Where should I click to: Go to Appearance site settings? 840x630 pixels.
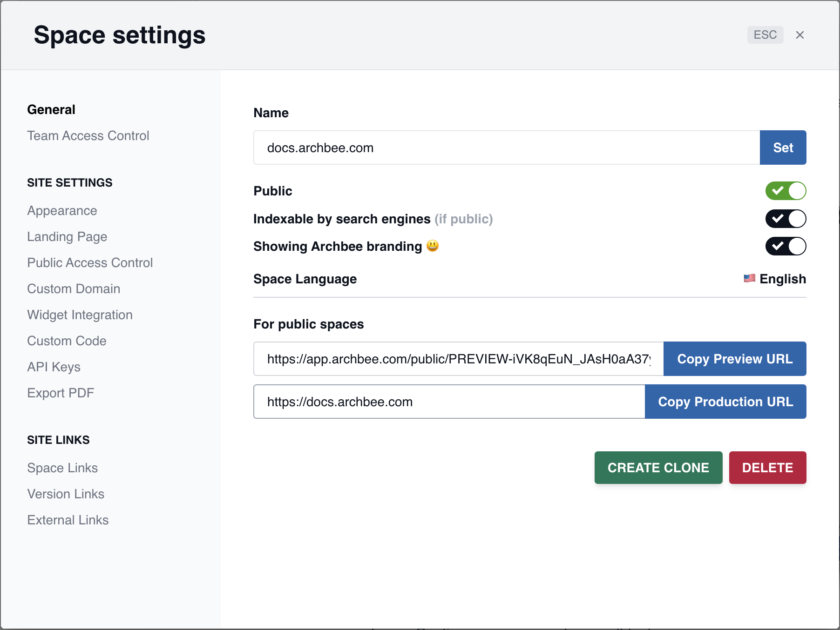click(x=62, y=211)
